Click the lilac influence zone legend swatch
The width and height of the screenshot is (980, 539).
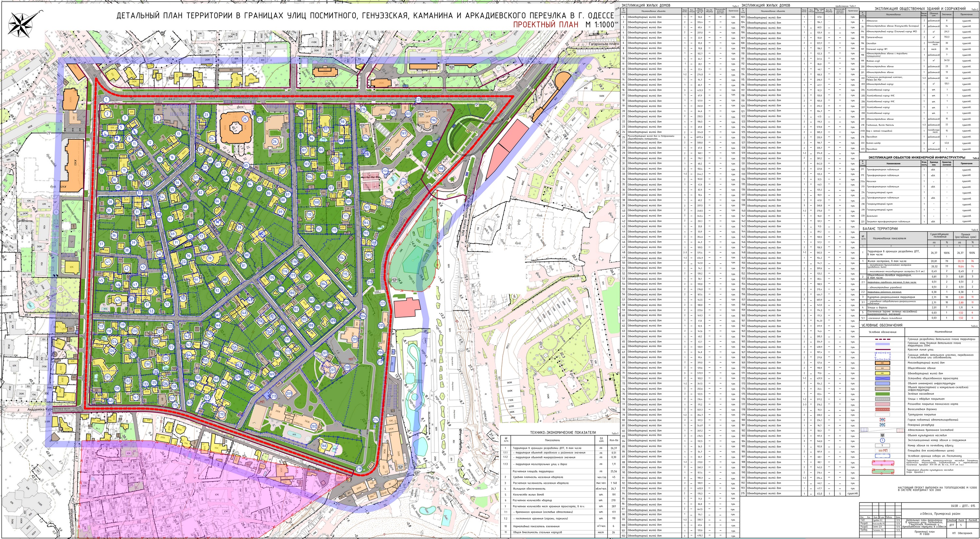pos(883,344)
